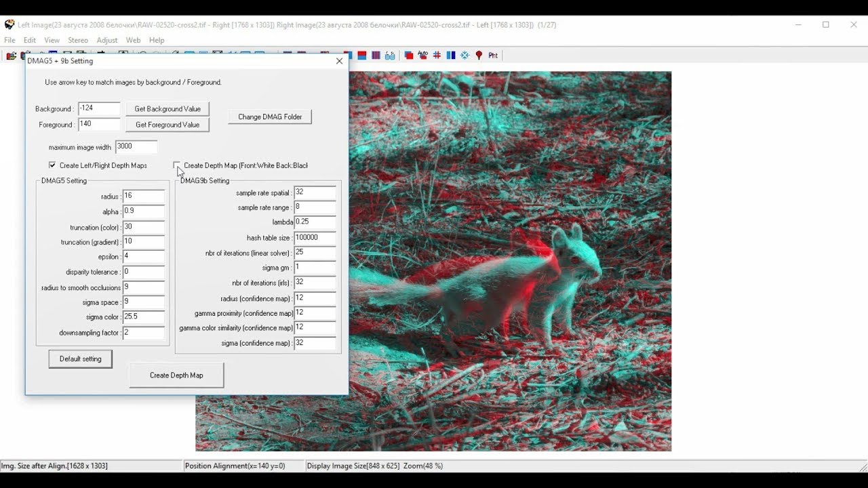This screenshot has width=868, height=488.
Task: Check Create Depth Map Front:White Back:Black
Action: (177, 165)
